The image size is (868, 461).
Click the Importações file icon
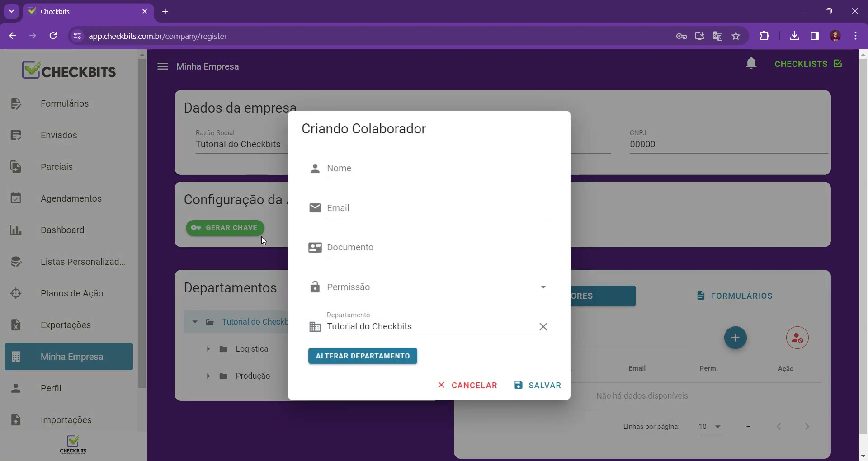(16, 420)
